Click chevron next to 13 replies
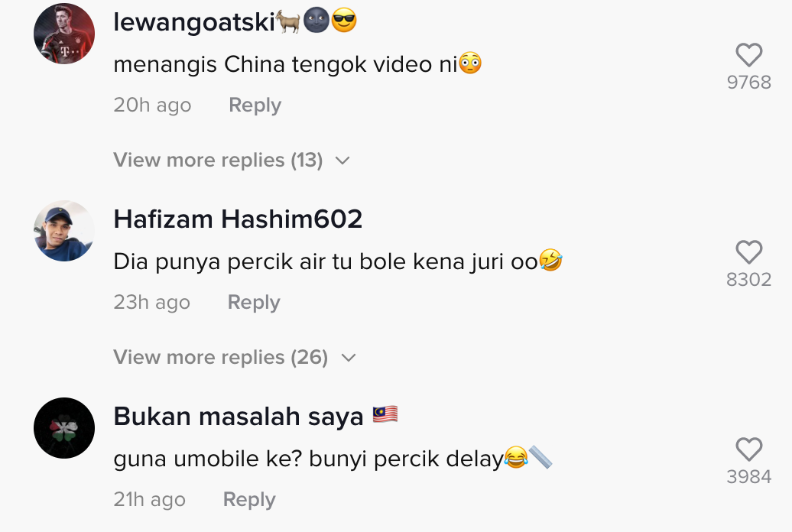 pos(342,161)
